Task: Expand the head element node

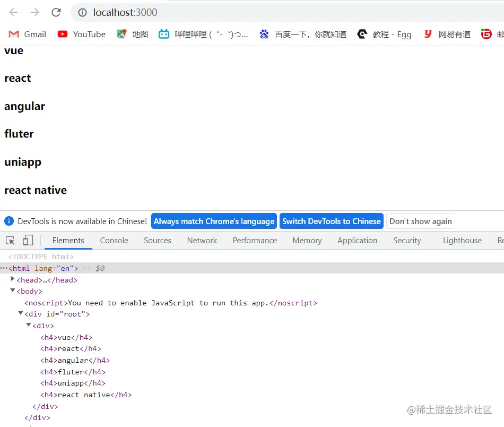Action: point(12,279)
